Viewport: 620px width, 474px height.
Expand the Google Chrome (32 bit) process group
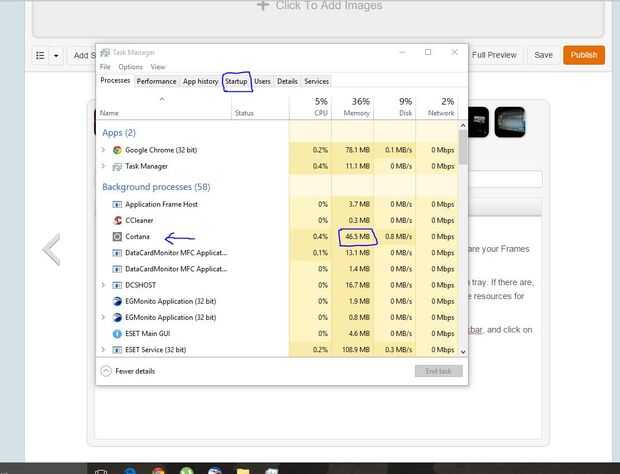coord(103,150)
